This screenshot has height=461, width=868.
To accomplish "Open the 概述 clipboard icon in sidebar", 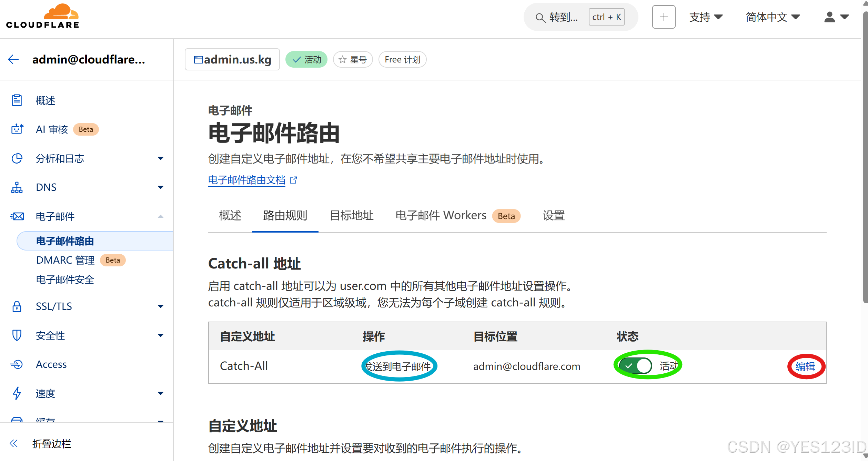I will 17,100.
